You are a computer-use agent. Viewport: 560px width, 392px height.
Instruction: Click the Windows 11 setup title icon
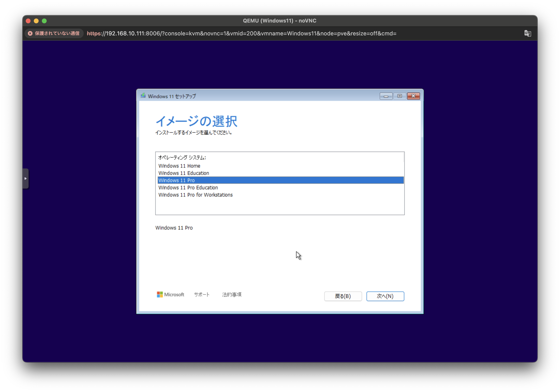click(x=143, y=96)
